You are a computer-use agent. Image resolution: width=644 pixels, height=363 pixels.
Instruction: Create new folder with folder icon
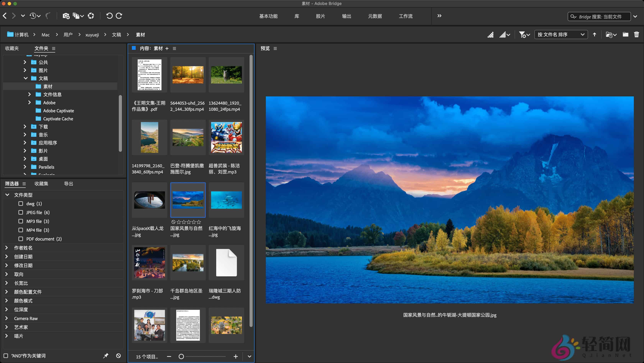[x=625, y=34]
